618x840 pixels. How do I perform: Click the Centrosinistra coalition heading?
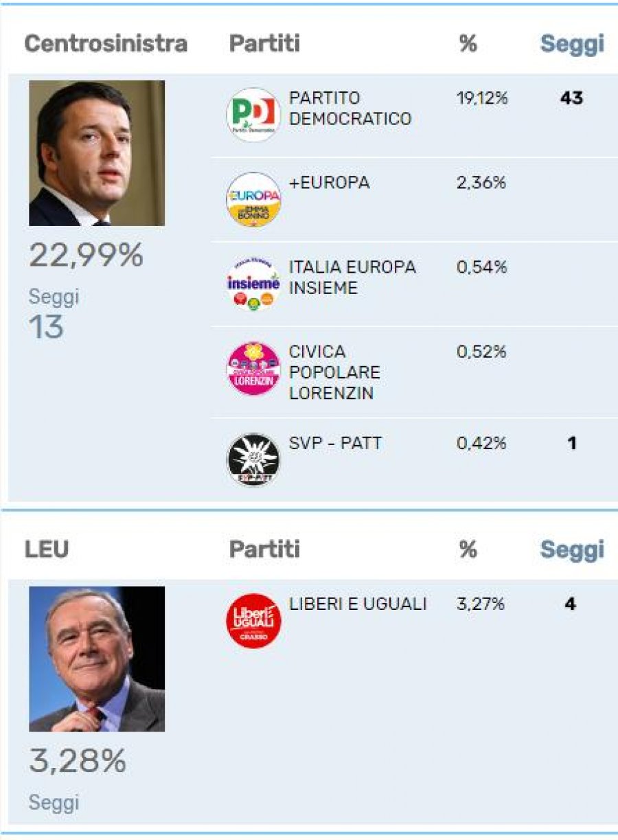click(x=106, y=44)
